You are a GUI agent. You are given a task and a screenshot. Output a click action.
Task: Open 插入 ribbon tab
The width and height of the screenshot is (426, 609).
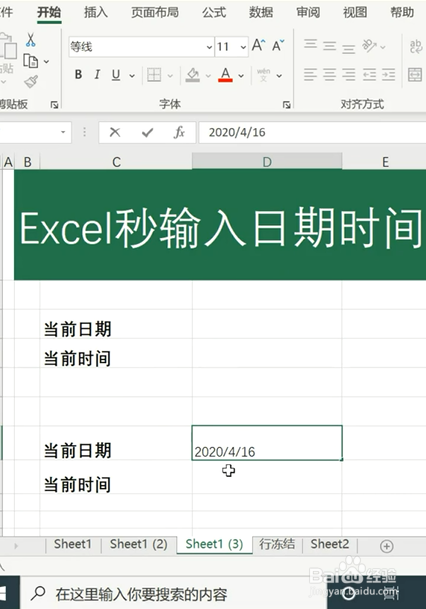pyautogui.click(x=96, y=12)
